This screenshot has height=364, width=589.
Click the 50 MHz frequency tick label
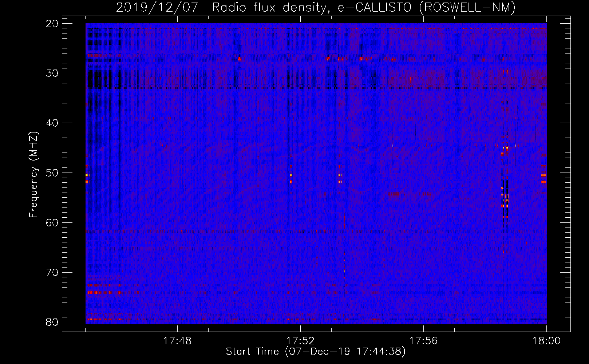point(52,173)
